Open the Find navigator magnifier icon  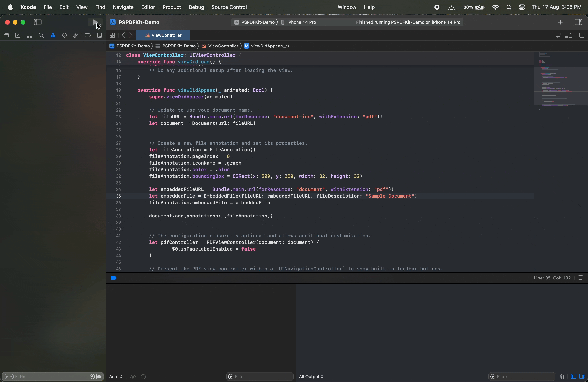[x=41, y=35]
